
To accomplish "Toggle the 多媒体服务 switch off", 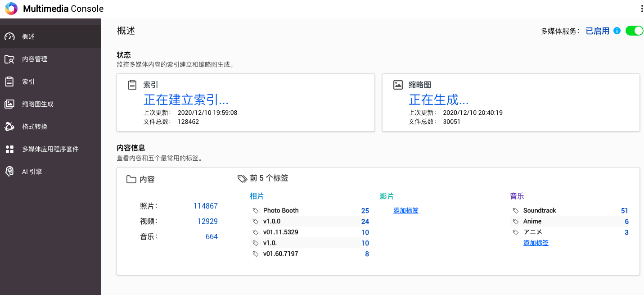I will [635, 31].
